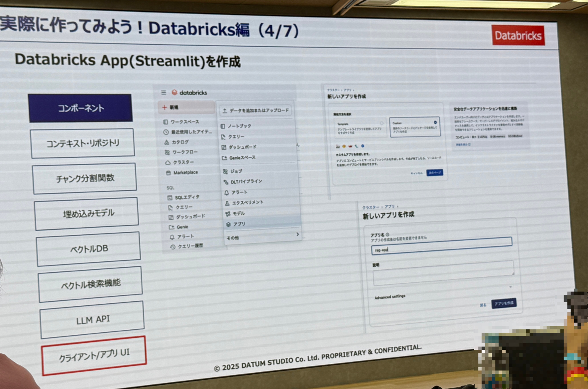Click the コンテキスト・リポジトリ box
Viewport: 588px width, 389px height.
tap(83, 143)
